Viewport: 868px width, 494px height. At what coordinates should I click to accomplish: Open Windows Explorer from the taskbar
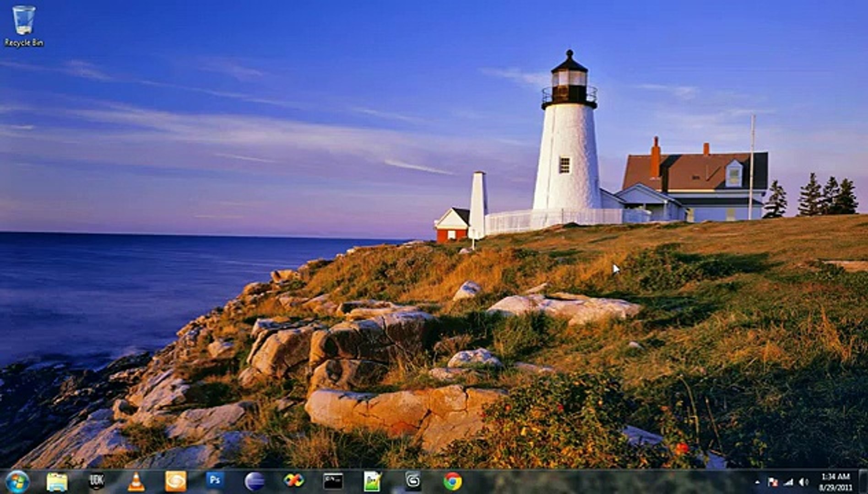click(57, 482)
